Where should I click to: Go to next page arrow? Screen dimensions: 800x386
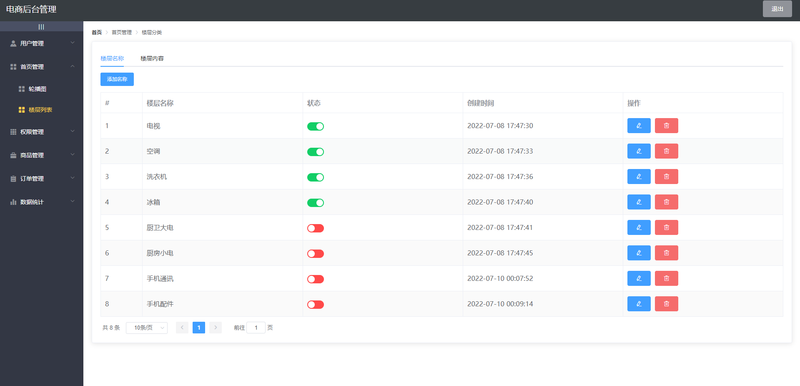[215, 328]
